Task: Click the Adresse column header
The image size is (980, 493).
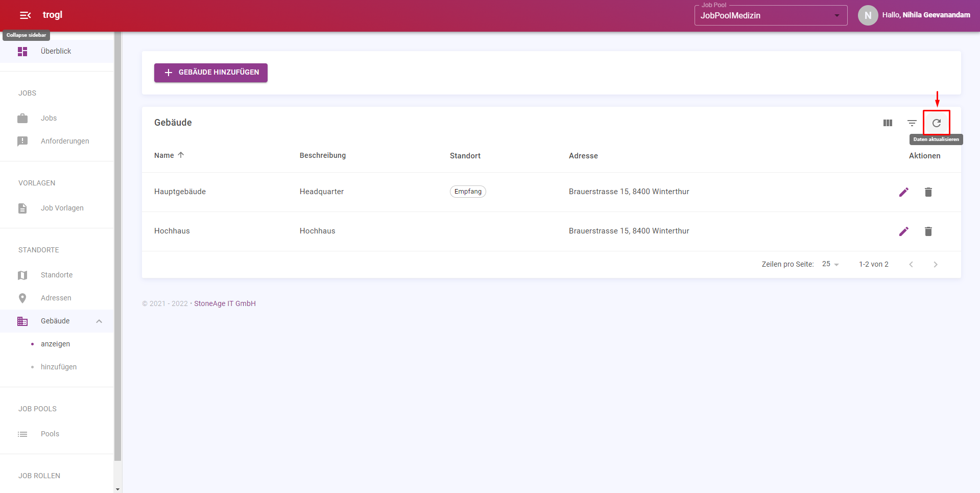Action: click(583, 156)
